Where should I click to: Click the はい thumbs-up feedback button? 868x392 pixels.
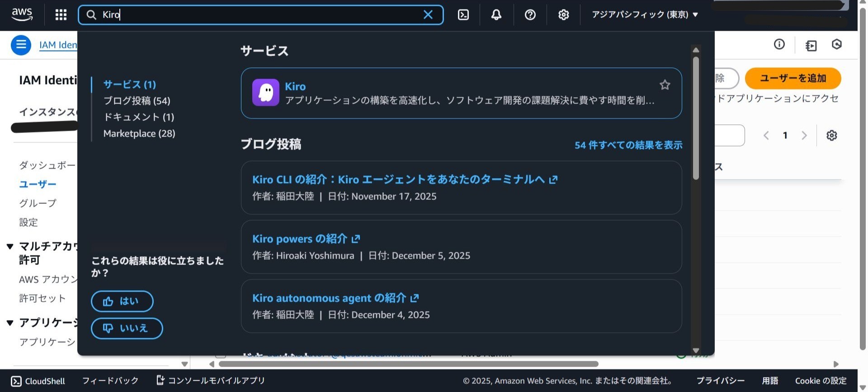tap(122, 301)
